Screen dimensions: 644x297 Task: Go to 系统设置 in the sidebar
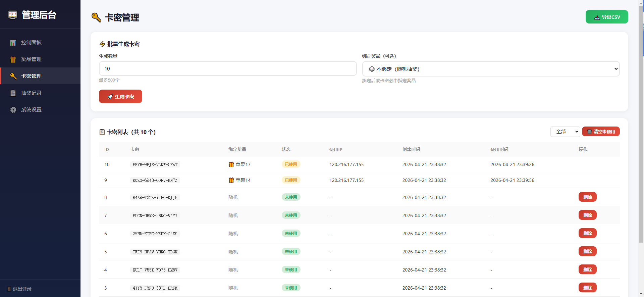click(x=31, y=110)
